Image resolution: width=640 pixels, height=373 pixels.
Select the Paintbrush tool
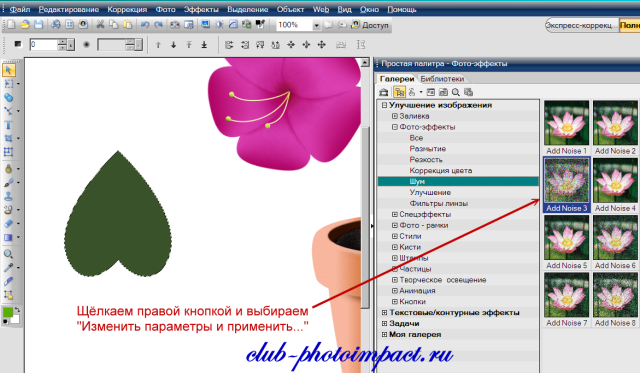click(8, 182)
